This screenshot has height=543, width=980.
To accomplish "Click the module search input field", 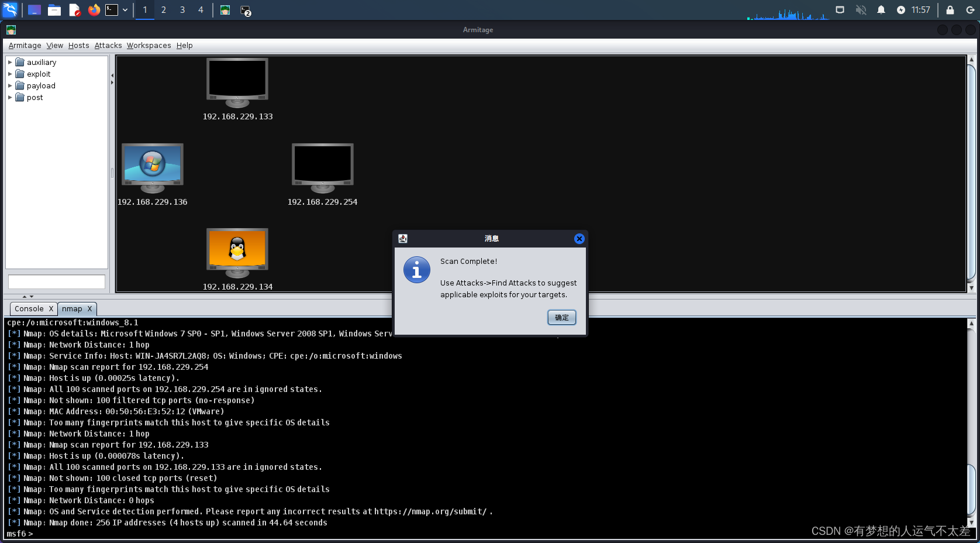I will click(x=57, y=281).
